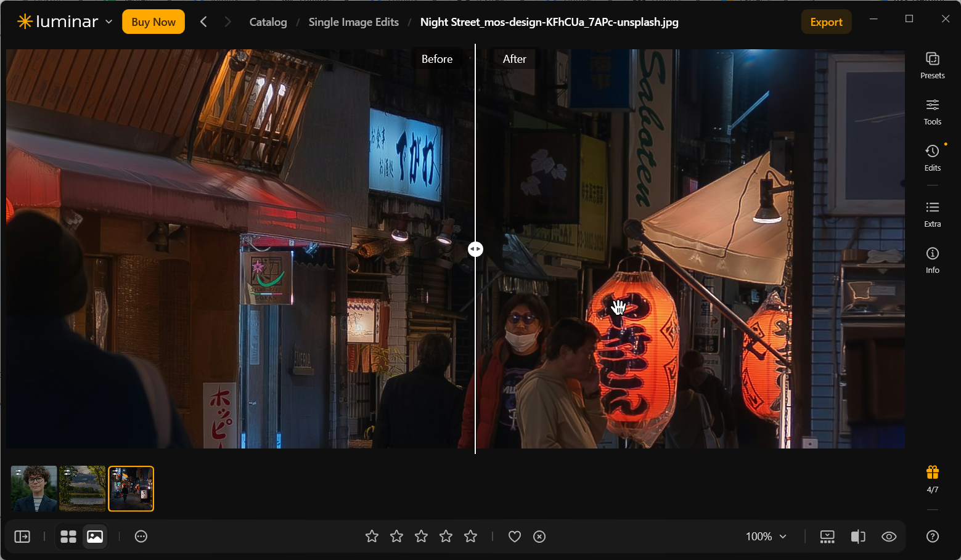The height and width of the screenshot is (560, 961).
Task: Click the eye preview original icon
Action: (x=889, y=537)
